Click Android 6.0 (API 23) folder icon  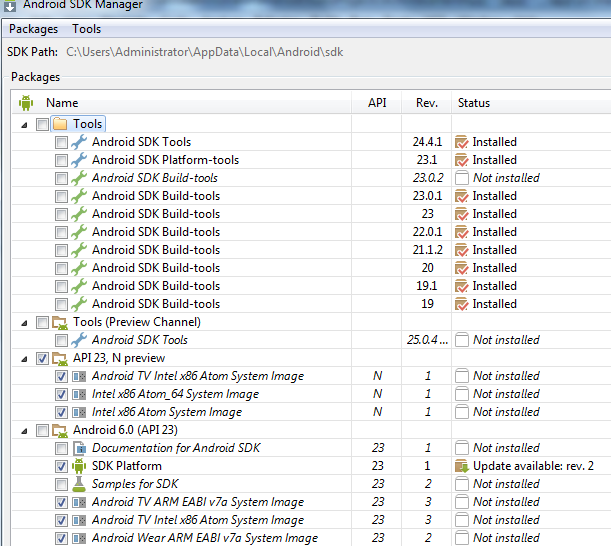[x=60, y=431]
